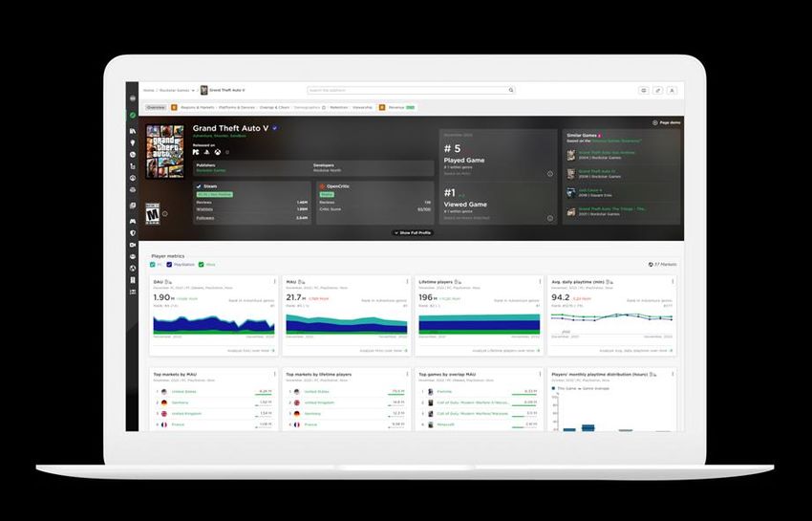Open the MAU card three-dot menu
Viewport: 812px width, 521px height.
click(407, 281)
